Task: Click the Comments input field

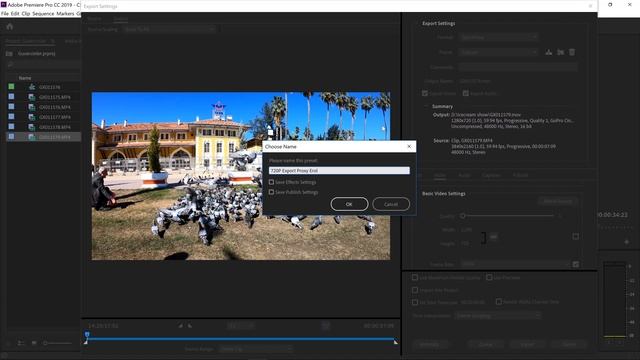Action: [x=518, y=67]
